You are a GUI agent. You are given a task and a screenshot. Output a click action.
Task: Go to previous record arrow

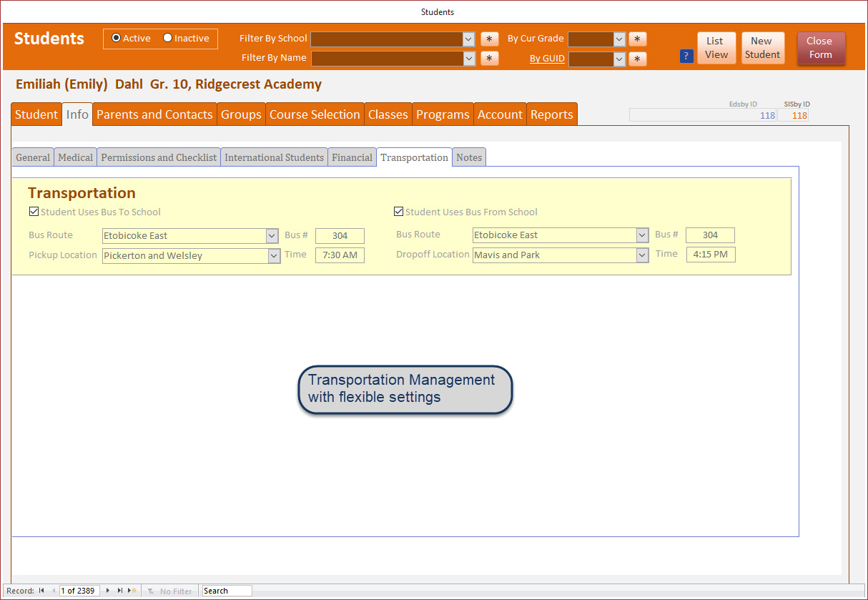[54, 591]
